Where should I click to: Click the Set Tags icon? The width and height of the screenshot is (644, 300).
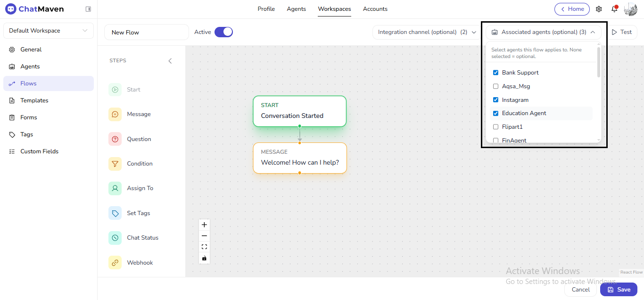pyautogui.click(x=115, y=213)
